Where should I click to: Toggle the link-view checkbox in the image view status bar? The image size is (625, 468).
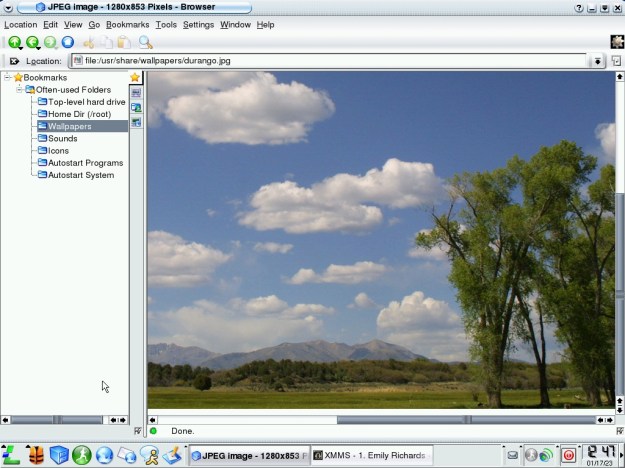[617, 431]
